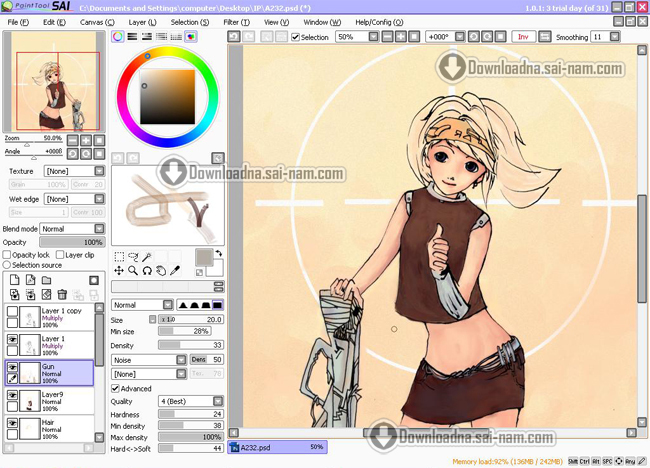Click the Inv button
The width and height of the screenshot is (650, 468).
(524, 37)
